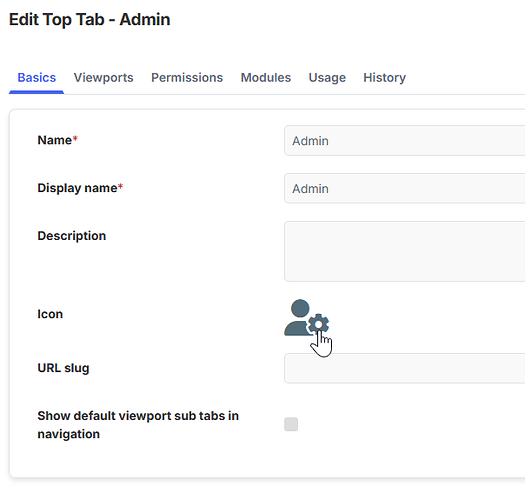This screenshot has height=500, width=525.
Task: Switch to the Viewports tab
Action: point(103,78)
